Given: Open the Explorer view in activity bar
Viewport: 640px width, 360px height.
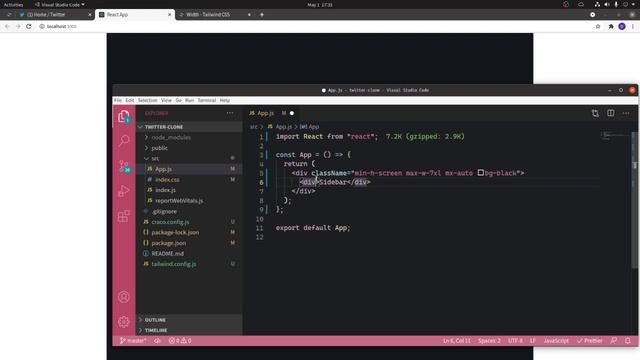Looking at the screenshot, I should coord(124,117).
